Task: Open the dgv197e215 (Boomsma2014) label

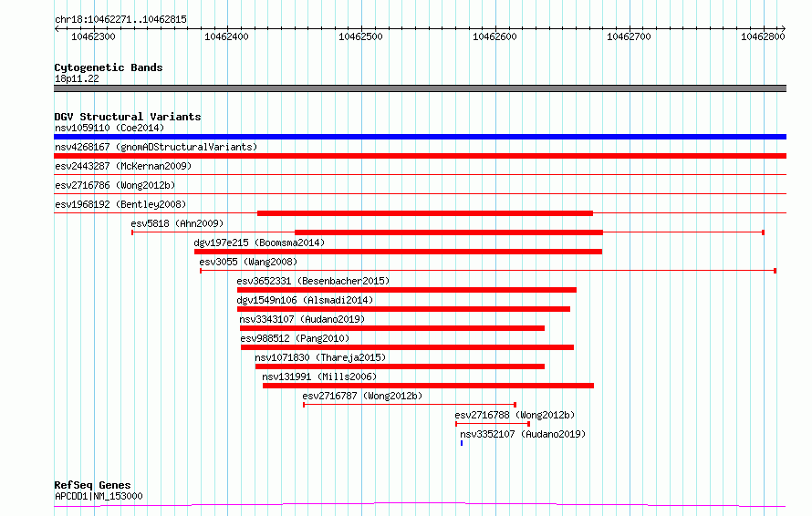Action: pos(259,243)
